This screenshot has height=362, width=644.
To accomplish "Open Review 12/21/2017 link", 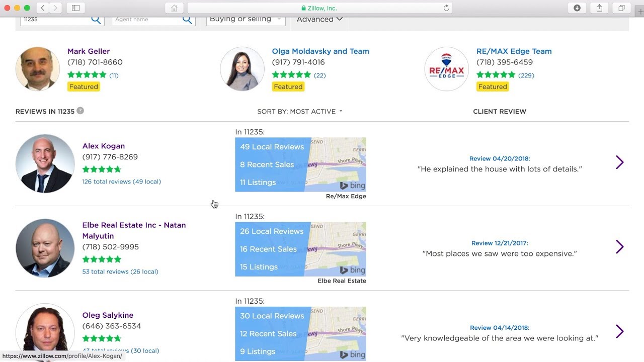I will click(x=500, y=243).
